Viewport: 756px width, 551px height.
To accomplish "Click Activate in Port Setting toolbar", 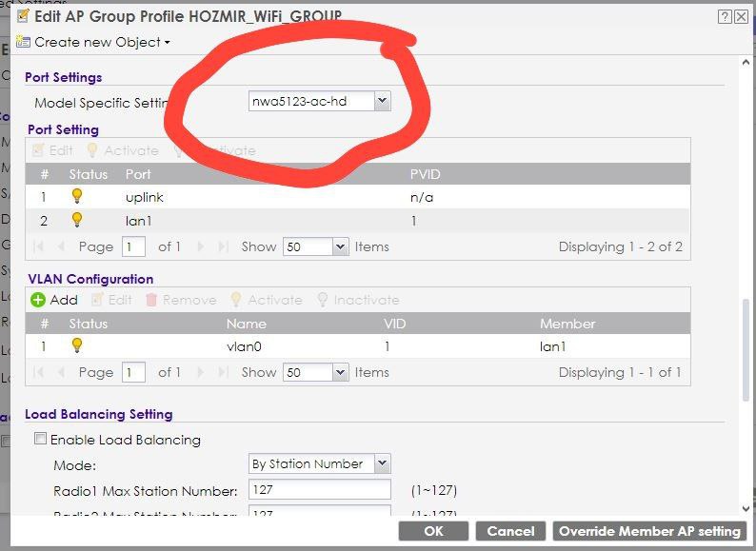I will coord(123,150).
